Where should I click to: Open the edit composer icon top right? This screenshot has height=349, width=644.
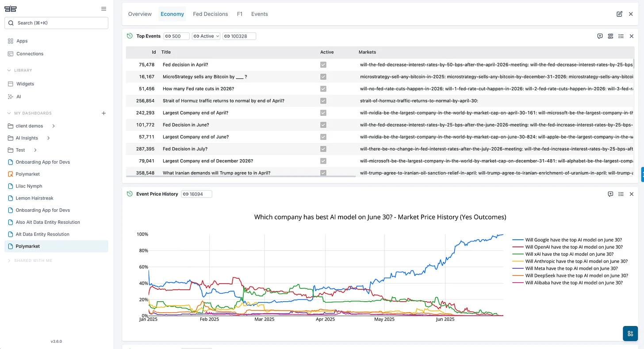620,14
